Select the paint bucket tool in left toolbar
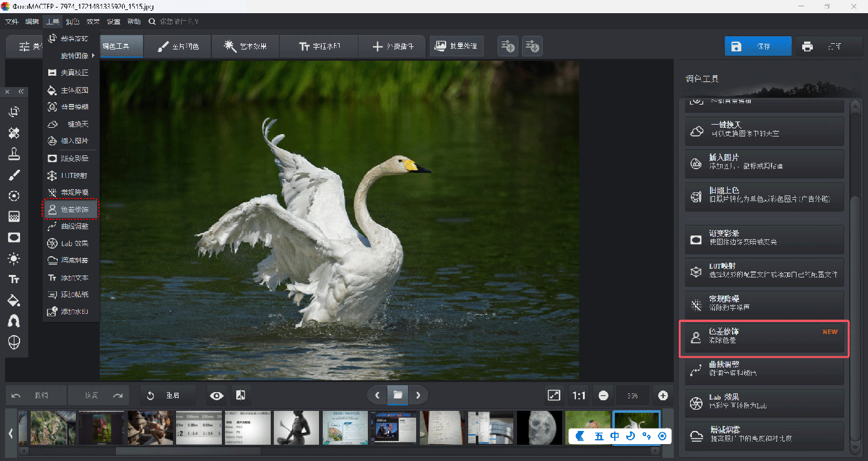The image size is (868, 461). (14, 300)
